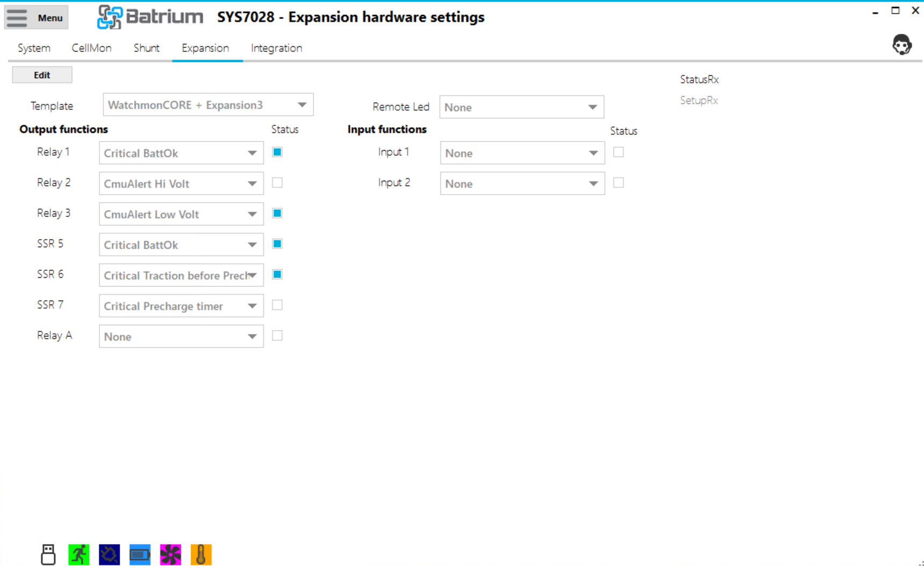Open the Remote Led dropdown

tap(522, 107)
